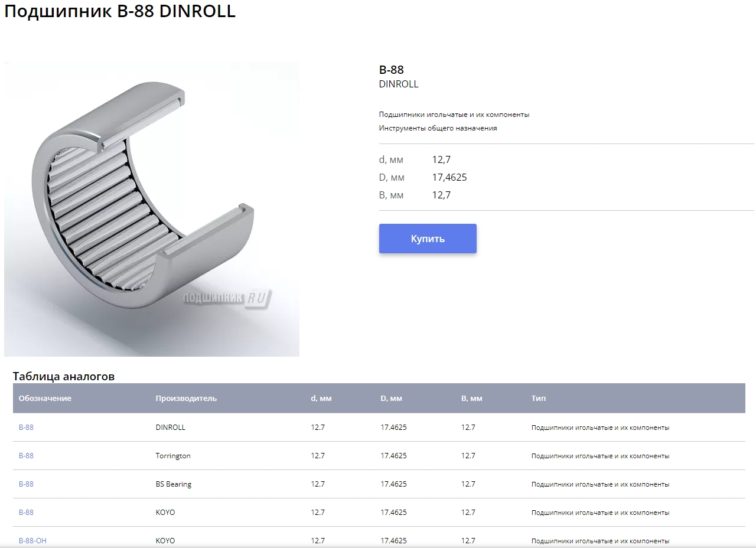This screenshot has width=756, height=548.
Task: Click the Обозначение column header
Action: (x=45, y=399)
